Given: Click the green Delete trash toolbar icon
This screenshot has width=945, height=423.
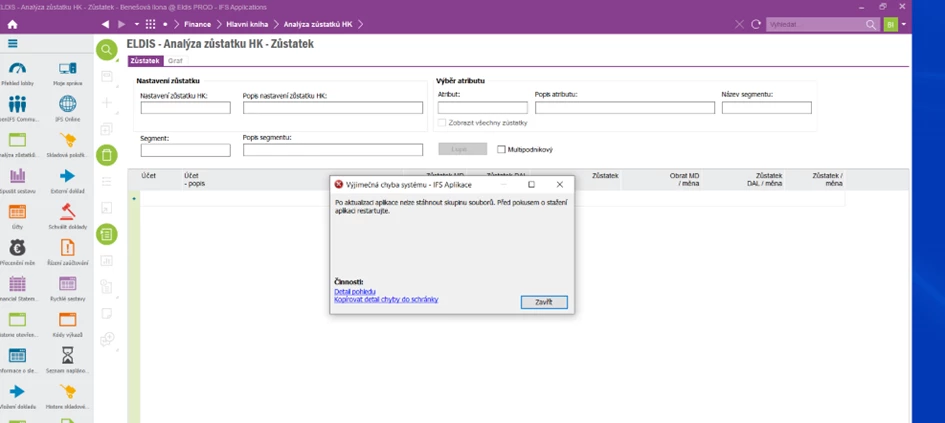Looking at the screenshot, I should (107, 155).
